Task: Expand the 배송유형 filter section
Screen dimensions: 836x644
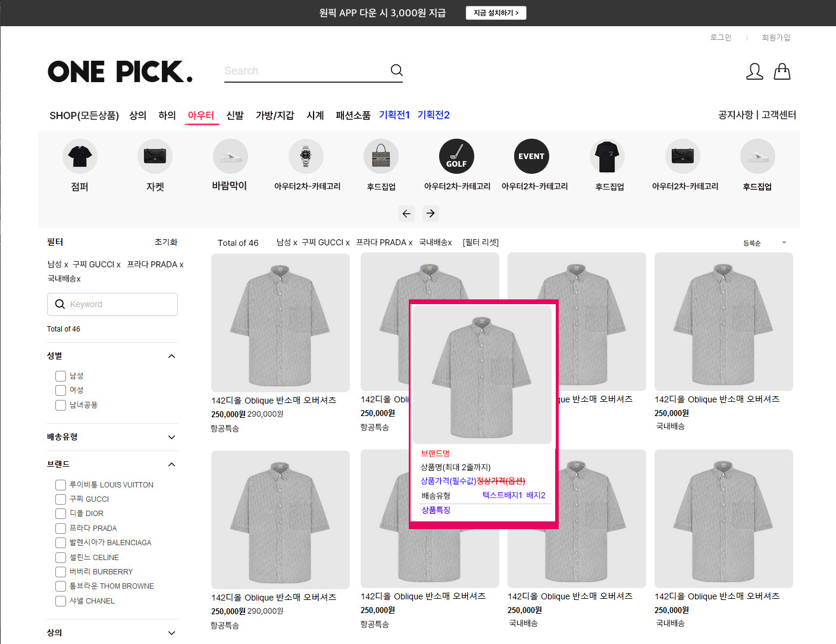Action: tap(171, 437)
